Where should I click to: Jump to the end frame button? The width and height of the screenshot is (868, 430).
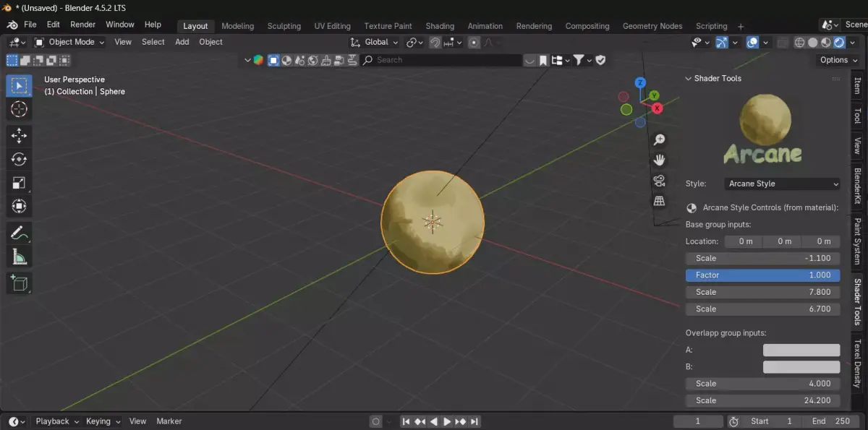click(x=475, y=421)
